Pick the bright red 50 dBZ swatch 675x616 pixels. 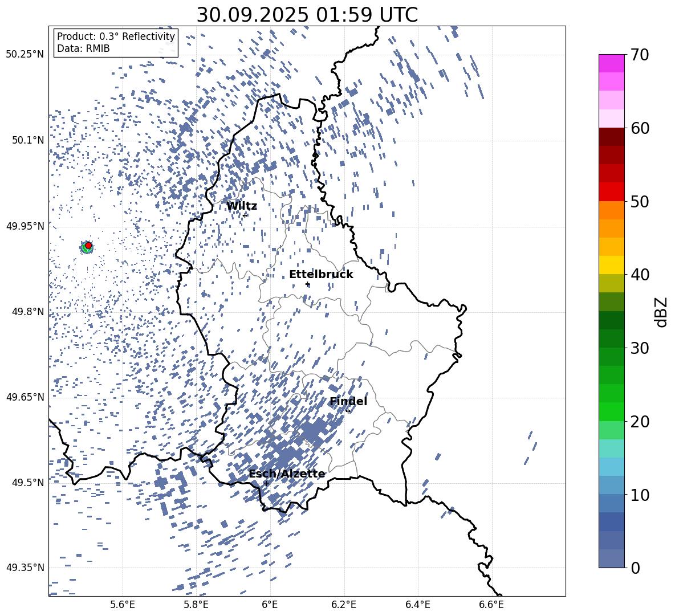tap(612, 191)
